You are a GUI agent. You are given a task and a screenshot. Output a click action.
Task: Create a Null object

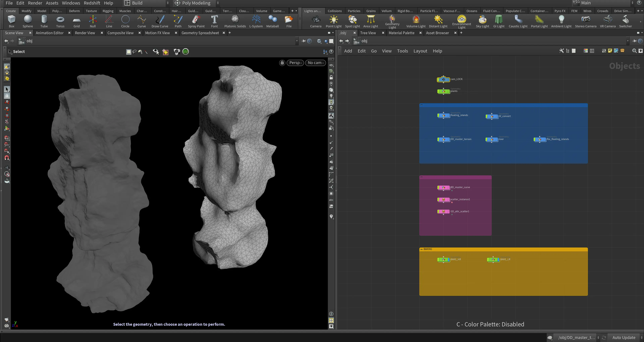tap(93, 21)
